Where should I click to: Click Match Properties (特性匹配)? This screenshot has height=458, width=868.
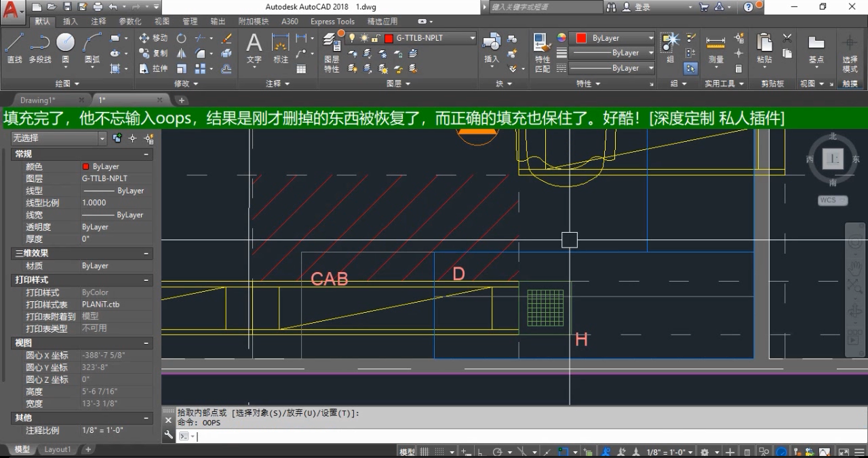[x=542, y=53]
